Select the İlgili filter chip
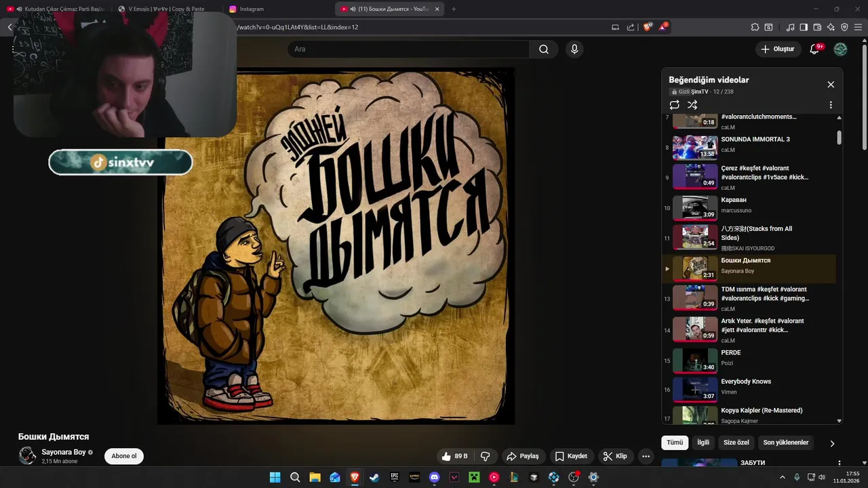The width and height of the screenshot is (868, 488). (703, 443)
